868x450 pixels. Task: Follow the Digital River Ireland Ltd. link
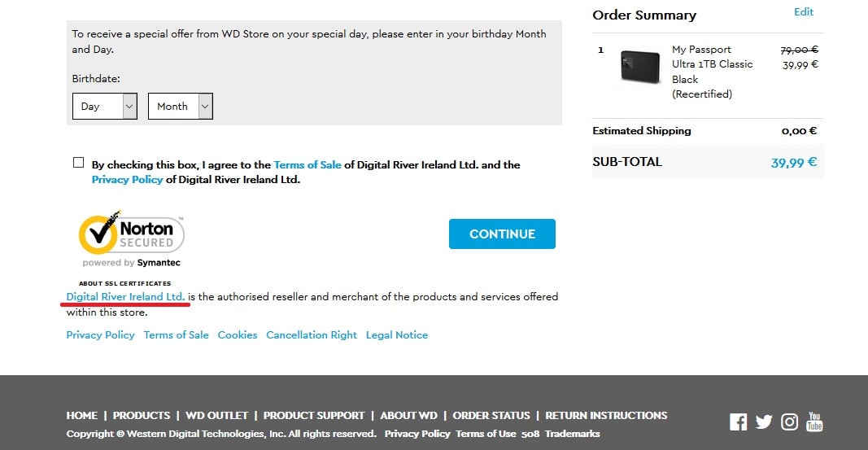coord(125,297)
